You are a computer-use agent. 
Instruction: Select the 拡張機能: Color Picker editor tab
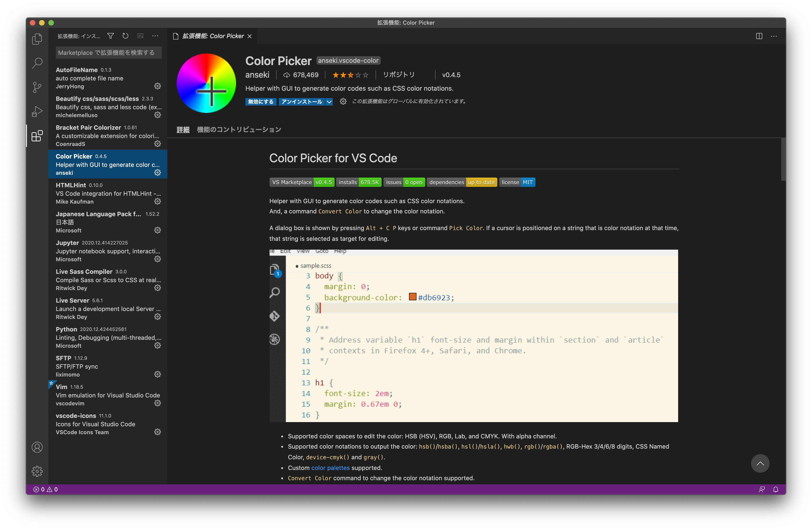coord(213,36)
